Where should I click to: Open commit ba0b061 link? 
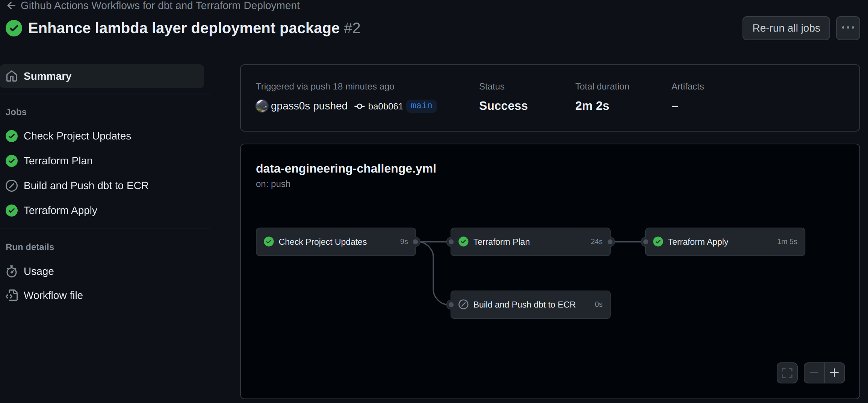pyautogui.click(x=386, y=106)
